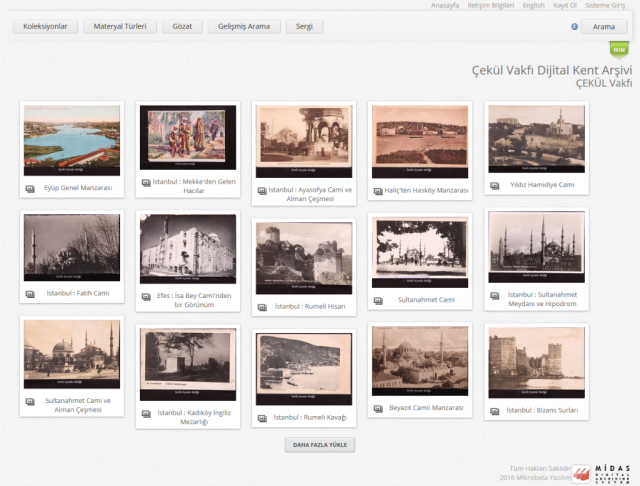
Task: Click postcard icon beside İstanbul : Rumeli Kavağı
Action: tap(262, 417)
